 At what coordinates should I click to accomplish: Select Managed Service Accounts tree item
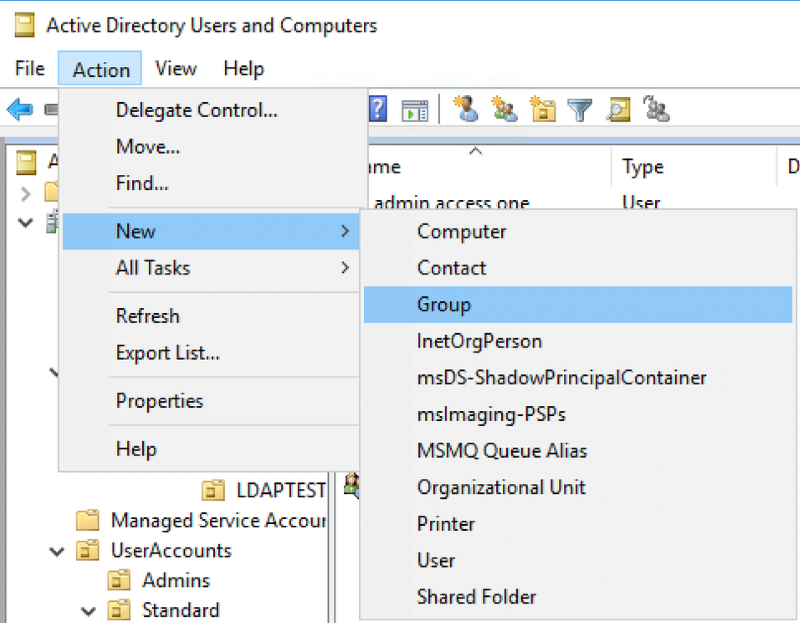coord(218,520)
